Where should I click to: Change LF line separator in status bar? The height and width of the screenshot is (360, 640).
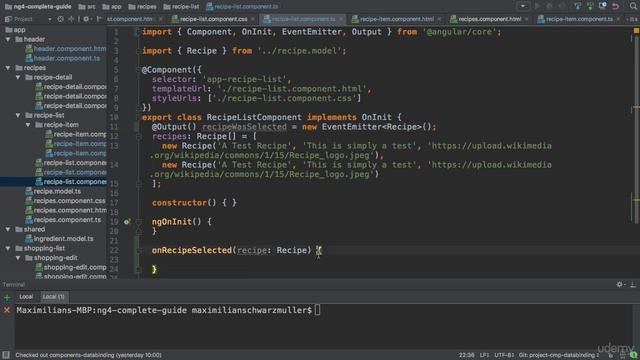click(x=485, y=355)
